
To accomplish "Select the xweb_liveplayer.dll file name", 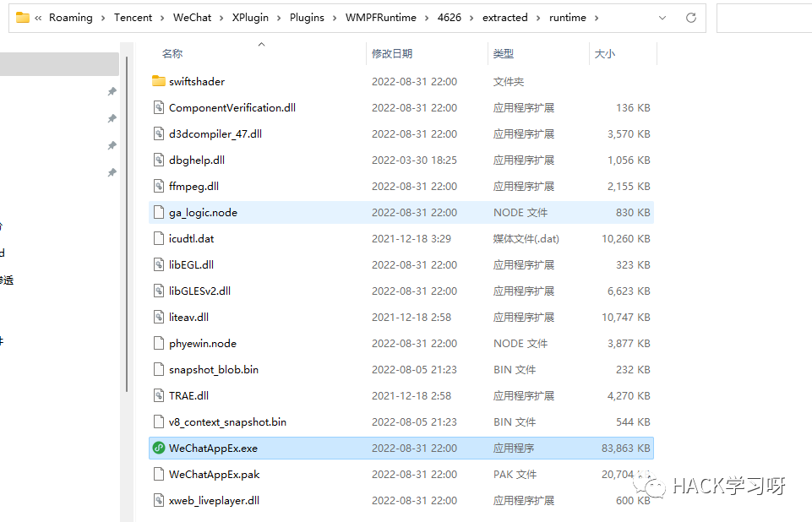I will pyautogui.click(x=214, y=501).
